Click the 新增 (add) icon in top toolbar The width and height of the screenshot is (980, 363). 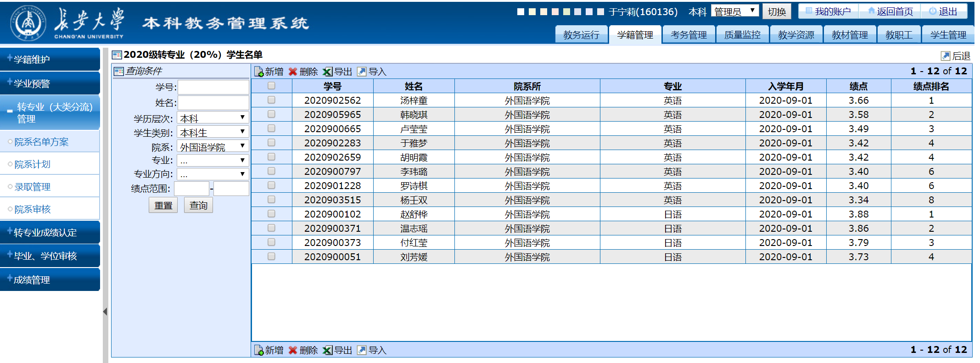259,72
